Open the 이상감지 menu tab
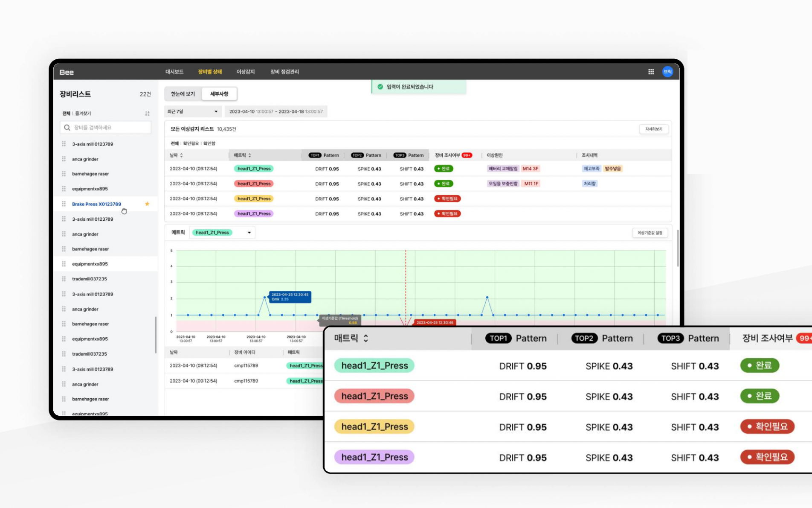Image resolution: width=812 pixels, height=508 pixels. [x=246, y=72]
